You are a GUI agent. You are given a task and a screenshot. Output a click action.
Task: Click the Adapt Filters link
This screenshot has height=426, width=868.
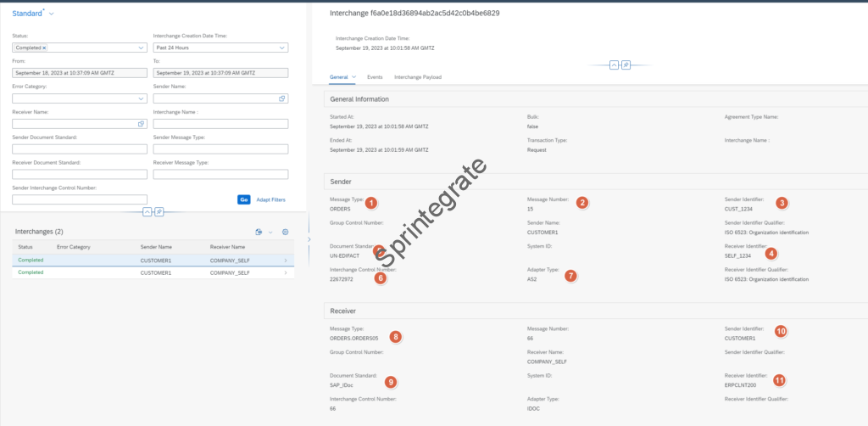pyautogui.click(x=270, y=199)
